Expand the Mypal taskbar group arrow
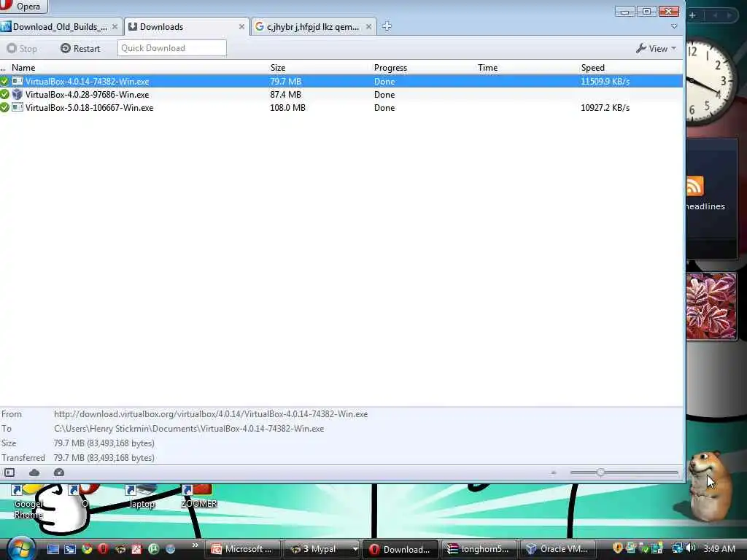Viewport: 747px width, 560px height. (x=355, y=549)
